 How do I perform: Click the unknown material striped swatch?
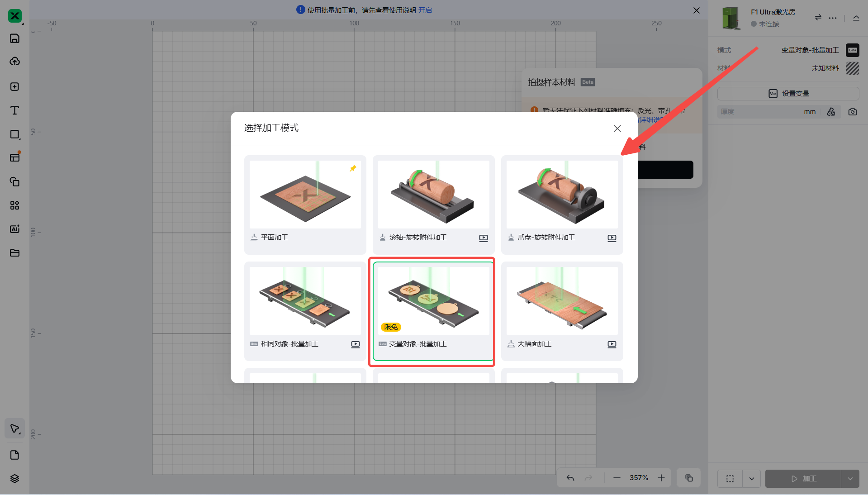[x=853, y=68]
